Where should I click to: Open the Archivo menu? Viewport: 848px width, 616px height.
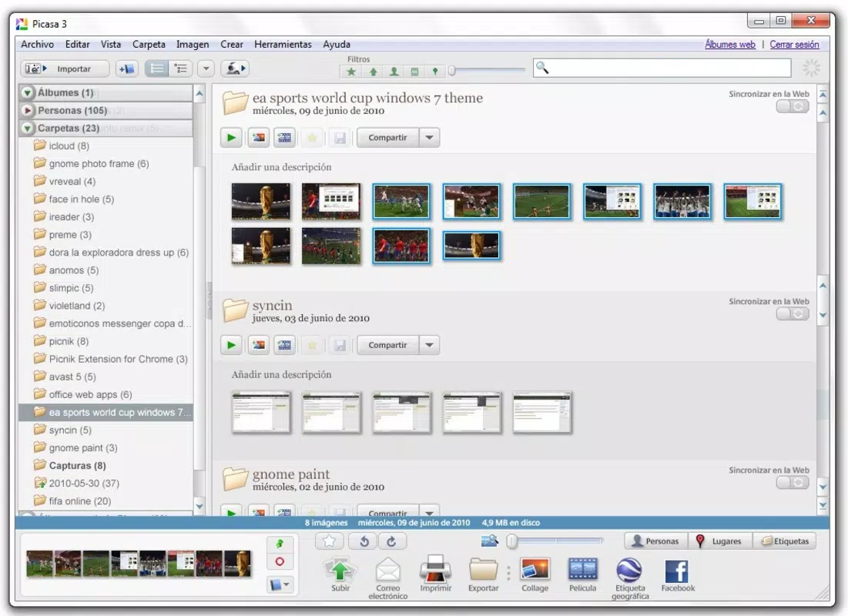point(37,45)
